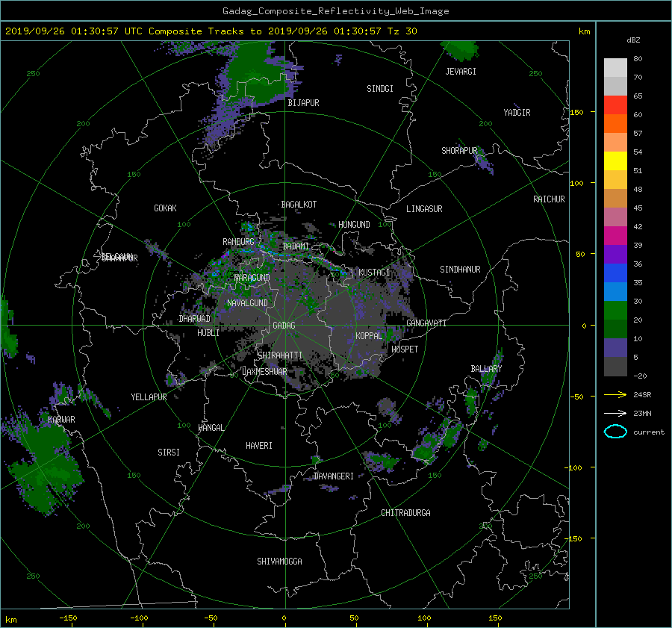
Task: Click the NAVALGUND city label
Action: 247,303
